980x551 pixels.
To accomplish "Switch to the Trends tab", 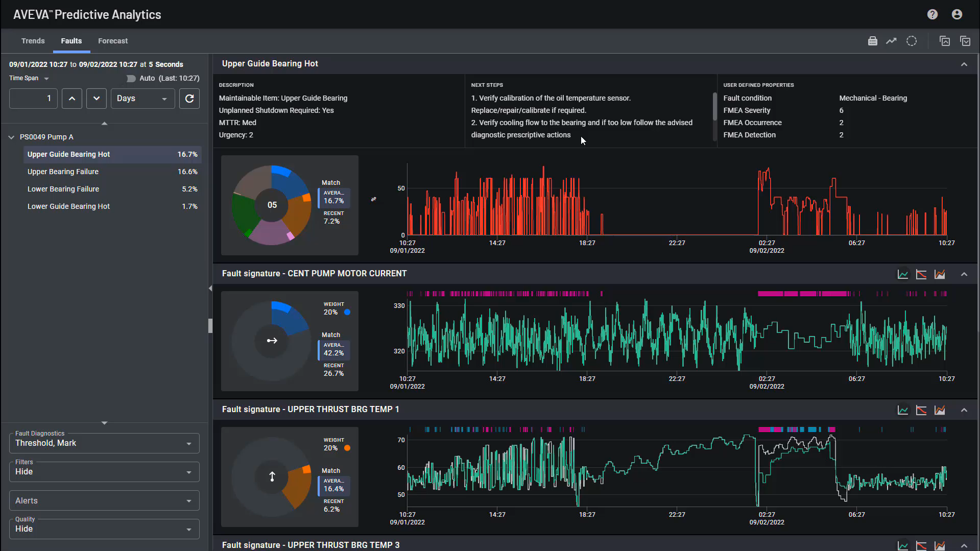I will [33, 41].
